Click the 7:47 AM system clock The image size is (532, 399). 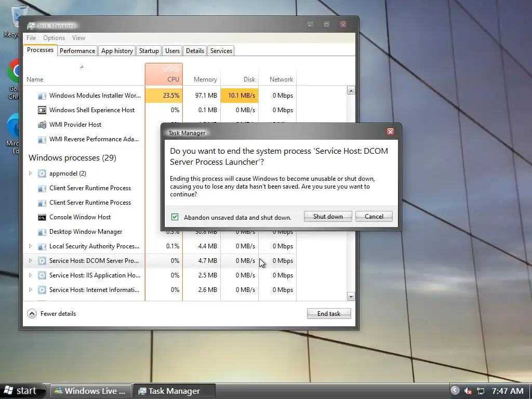pos(508,391)
